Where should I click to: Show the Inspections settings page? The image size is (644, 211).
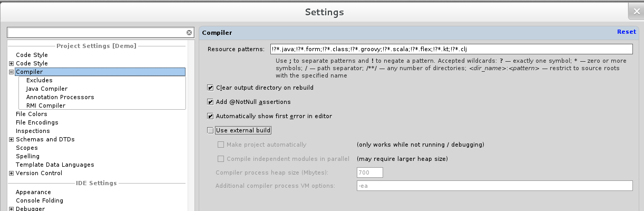(33, 131)
